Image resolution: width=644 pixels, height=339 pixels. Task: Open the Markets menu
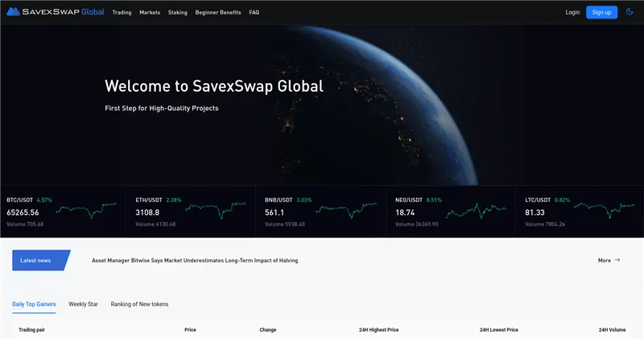[150, 12]
